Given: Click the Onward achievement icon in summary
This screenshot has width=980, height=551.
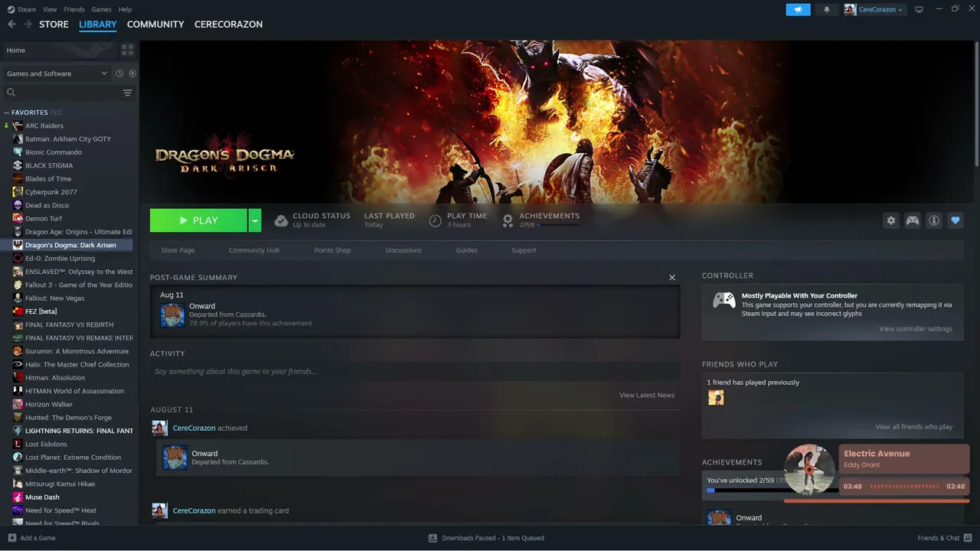Looking at the screenshot, I should click(172, 315).
